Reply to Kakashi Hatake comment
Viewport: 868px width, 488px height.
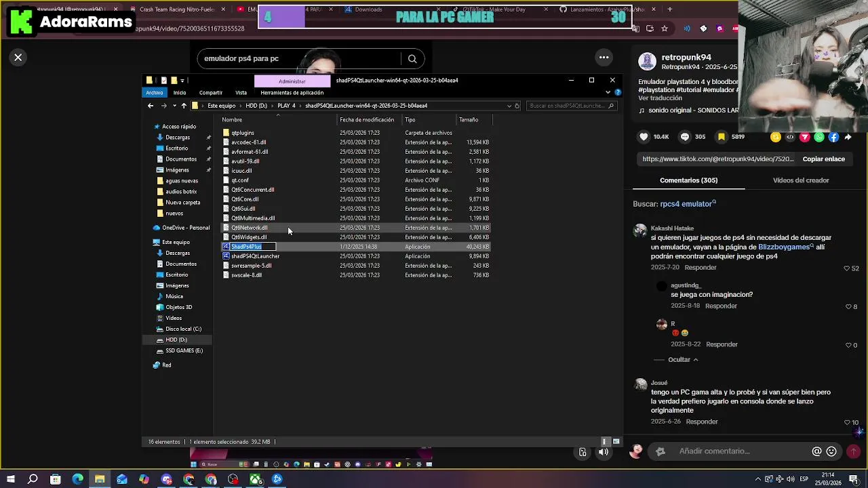[x=701, y=268]
